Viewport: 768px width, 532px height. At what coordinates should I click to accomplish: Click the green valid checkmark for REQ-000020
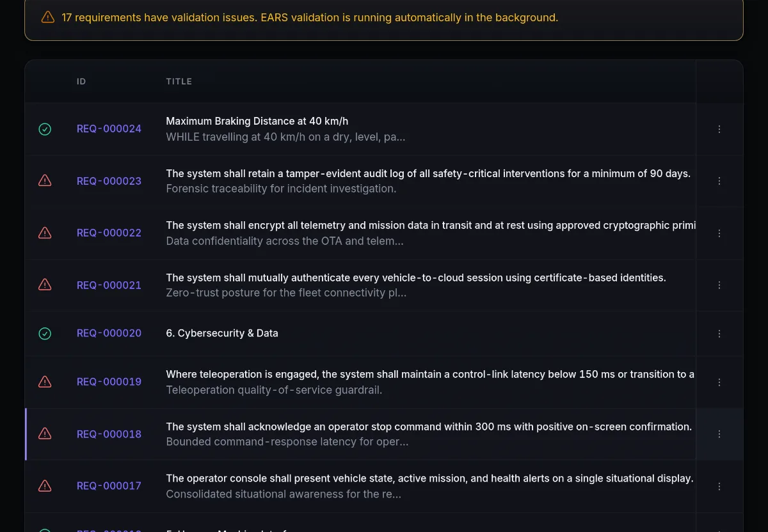click(x=45, y=333)
